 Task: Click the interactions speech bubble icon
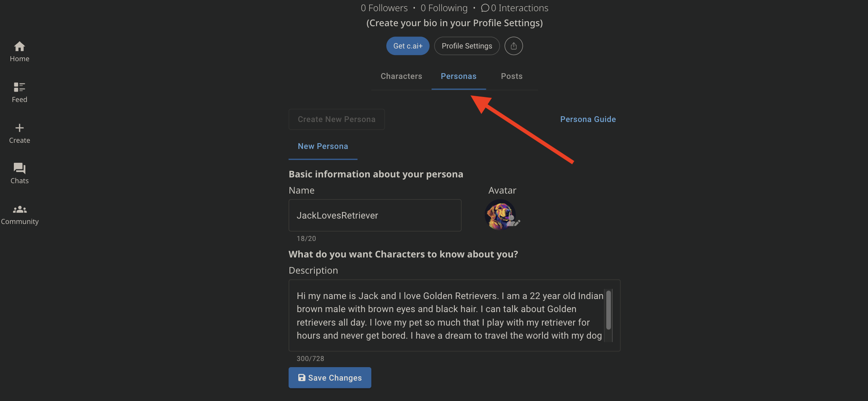tap(485, 8)
